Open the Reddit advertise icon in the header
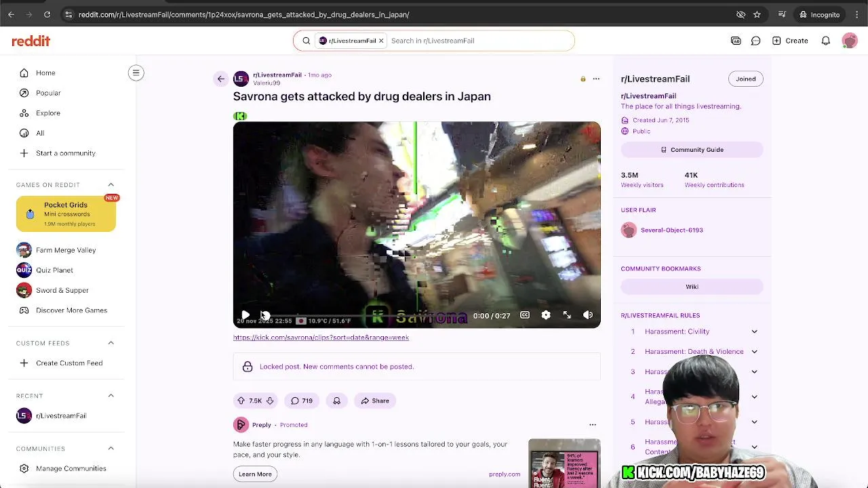Screen dimensions: 868x488 (736, 41)
